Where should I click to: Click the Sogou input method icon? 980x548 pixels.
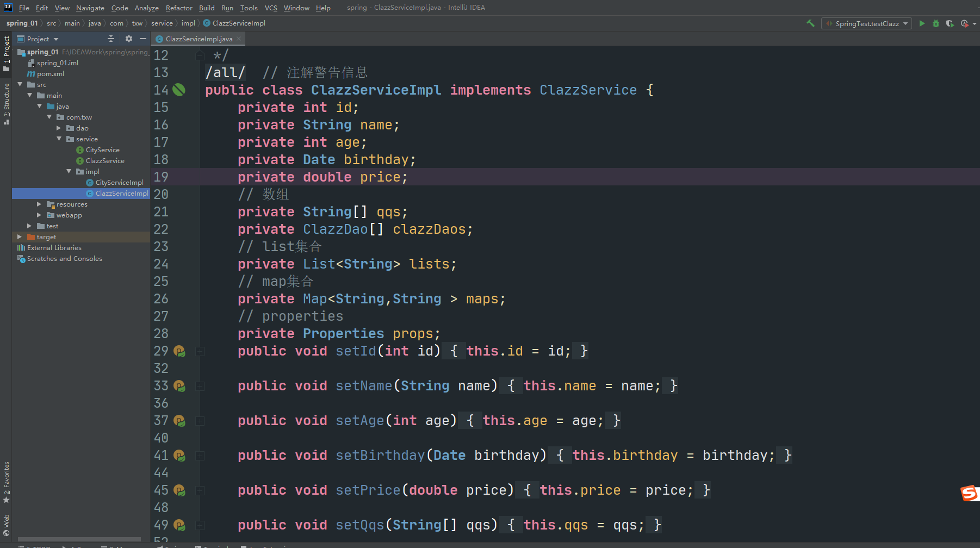[970, 493]
